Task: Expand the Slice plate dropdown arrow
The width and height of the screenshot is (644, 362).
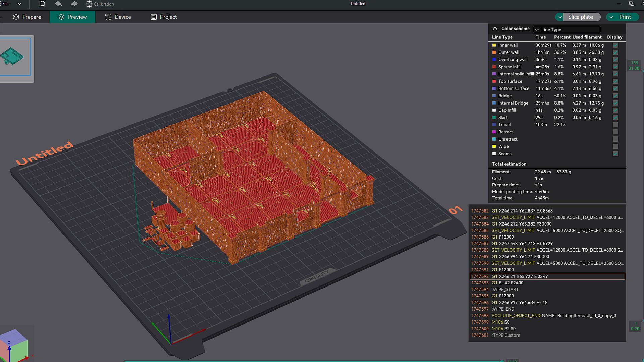Action: (559, 17)
